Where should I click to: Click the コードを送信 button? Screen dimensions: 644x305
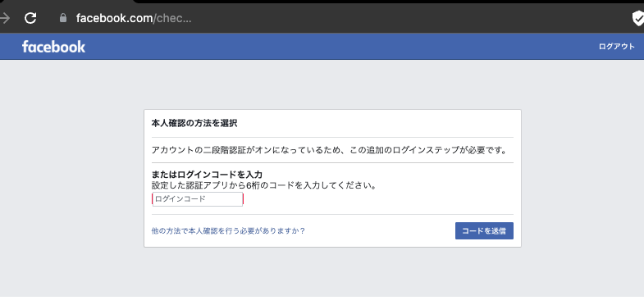[x=484, y=230]
